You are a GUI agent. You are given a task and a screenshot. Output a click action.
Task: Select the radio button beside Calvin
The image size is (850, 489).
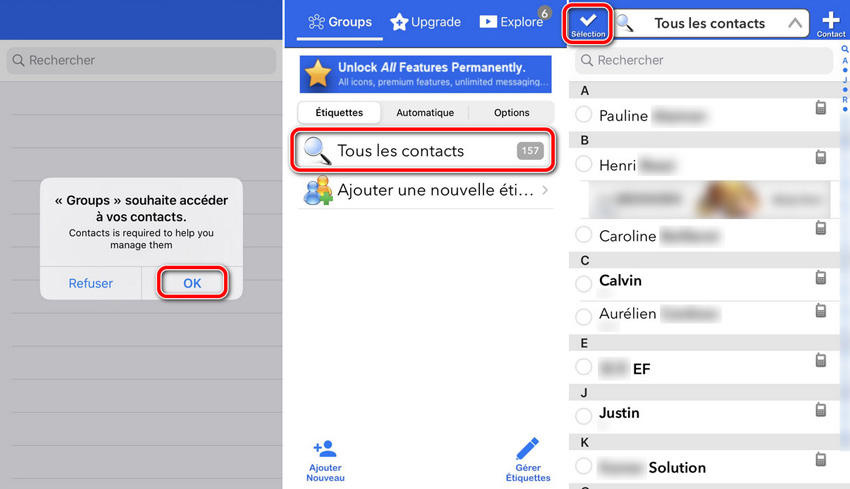tap(584, 284)
